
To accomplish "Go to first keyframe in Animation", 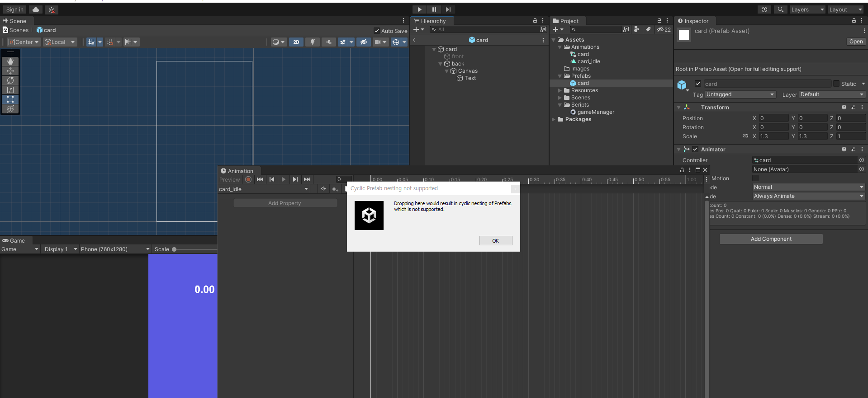I will point(260,179).
